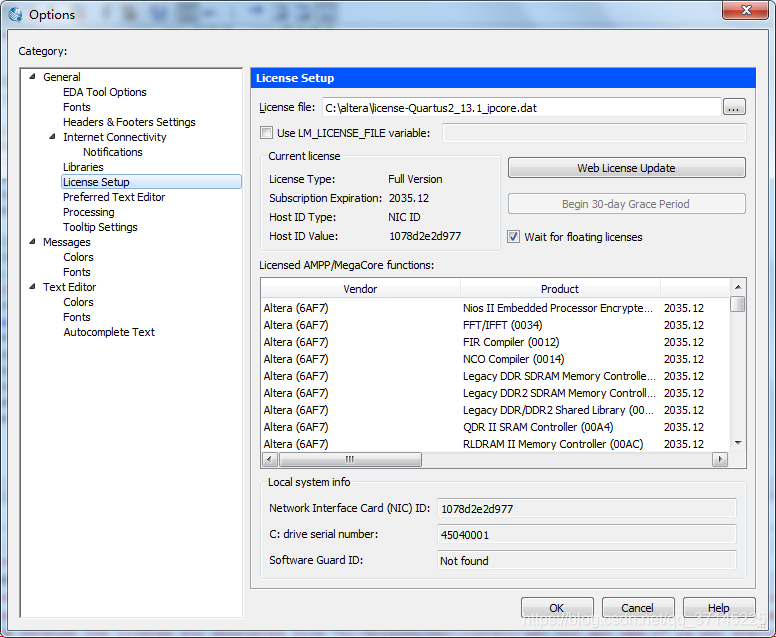Viewport: 776px width, 638px height.
Task: Collapse the General category tree node
Action: point(33,76)
